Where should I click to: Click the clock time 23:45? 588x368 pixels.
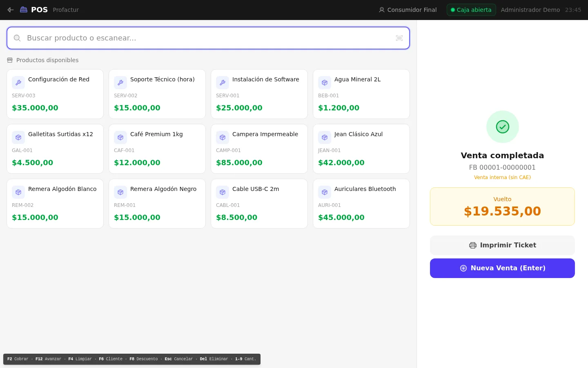coord(573,10)
